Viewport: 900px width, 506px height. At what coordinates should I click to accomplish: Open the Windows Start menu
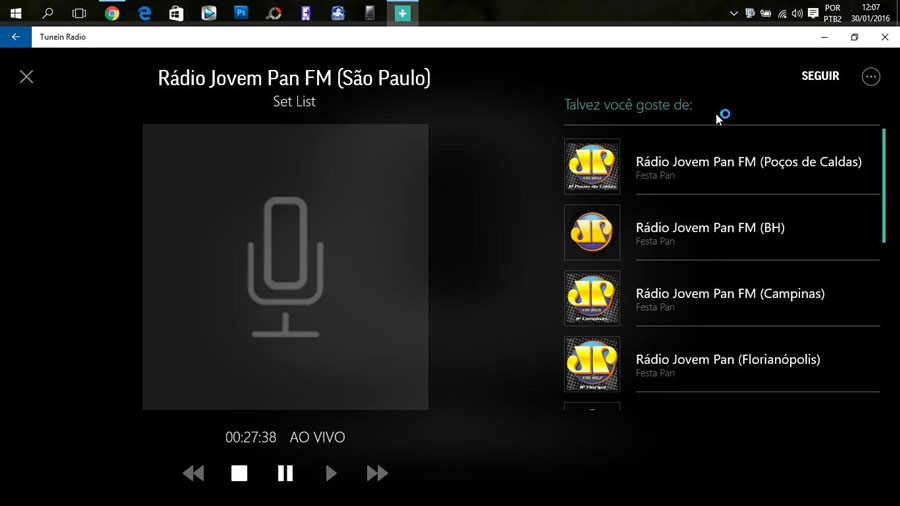15,13
